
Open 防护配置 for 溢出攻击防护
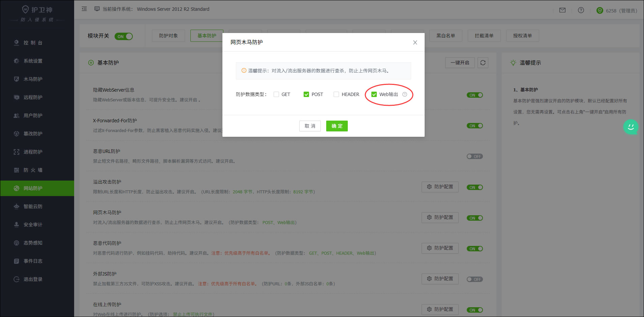440,187
